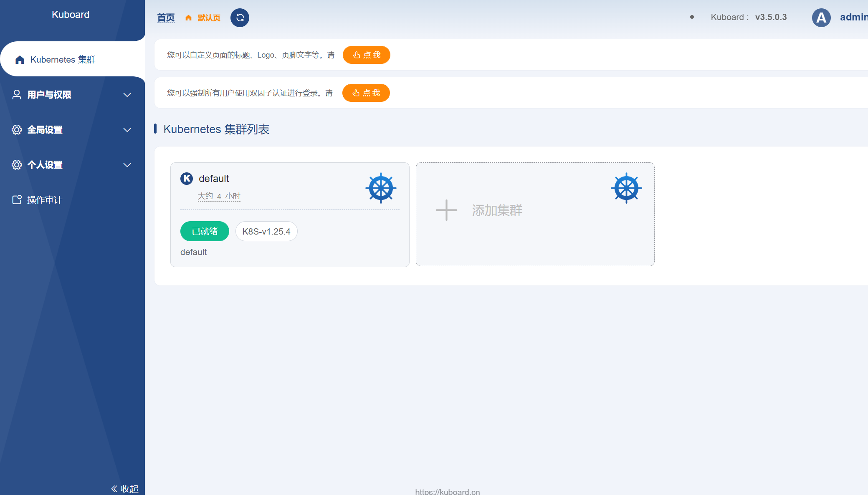Open the kuboard.cn footer link
Image resolution: width=868 pixels, height=495 pixels.
(447, 492)
